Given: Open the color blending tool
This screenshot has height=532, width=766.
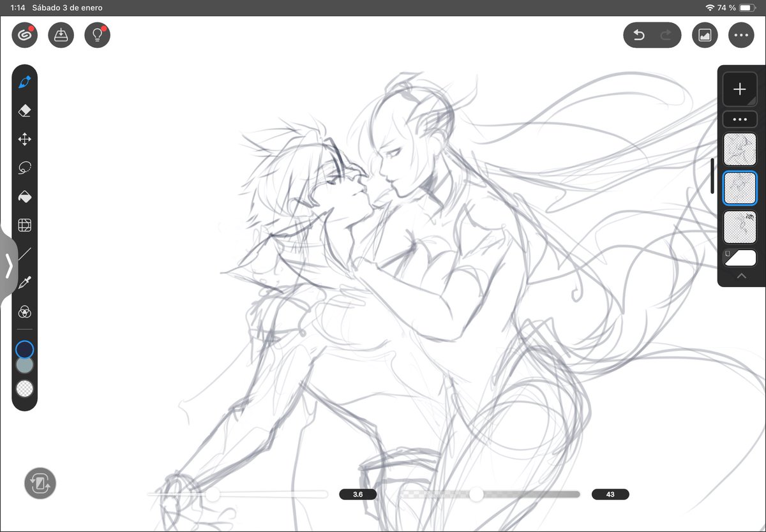Looking at the screenshot, I should (x=24, y=312).
